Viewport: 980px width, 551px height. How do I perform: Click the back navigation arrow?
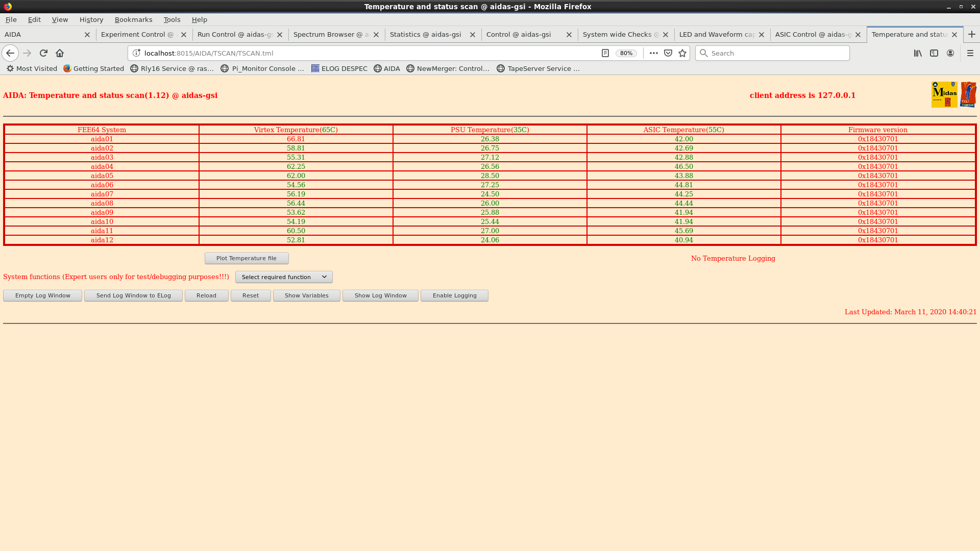click(x=10, y=53)
